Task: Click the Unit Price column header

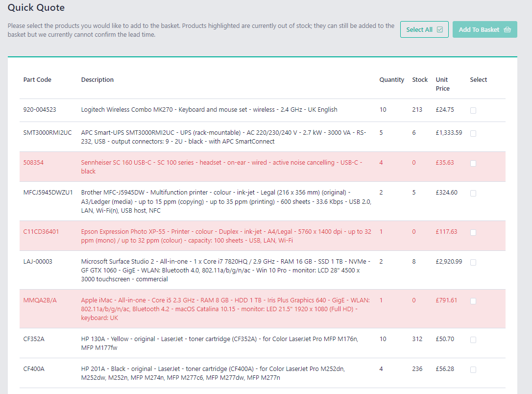Action: pos(443,84)
